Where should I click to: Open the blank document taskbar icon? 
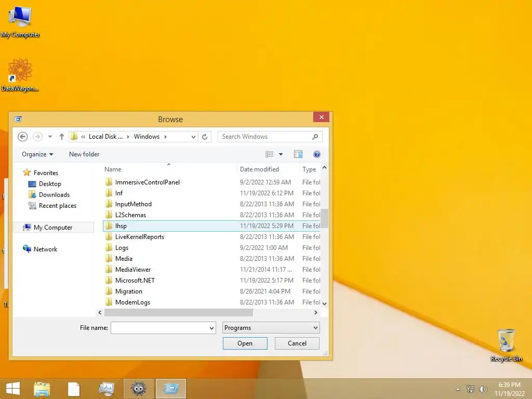pyautogui.click(x=74, y=389)
